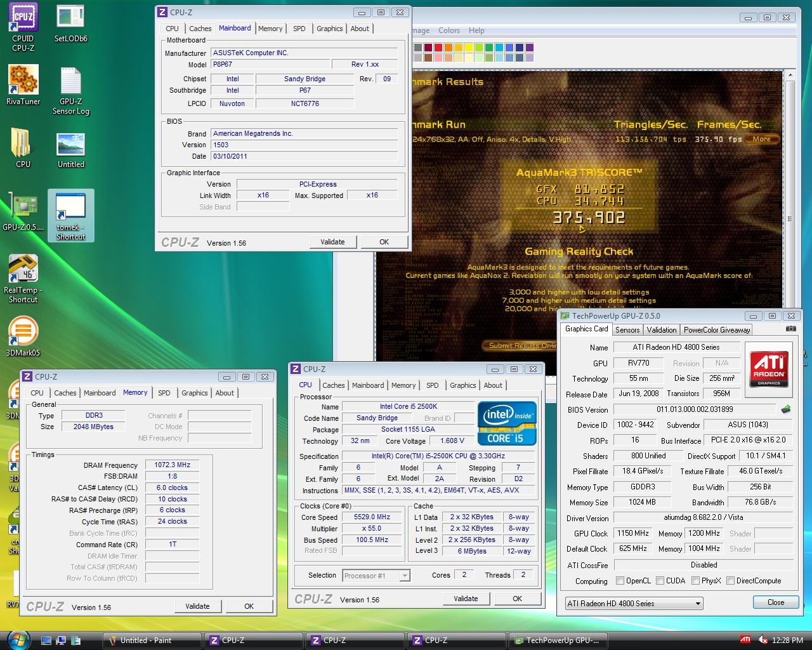Image resolution: width=812 pixels, height=650 pixels.
Task: Switch to Untitled - Paint taskbar button
Action: [x=151, y=640]
